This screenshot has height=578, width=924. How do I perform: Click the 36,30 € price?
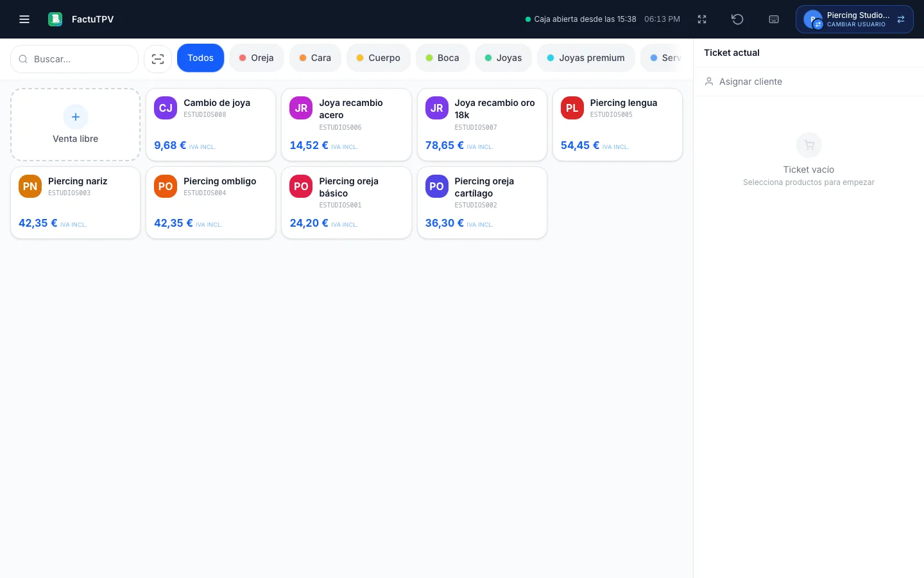point(445,223)
